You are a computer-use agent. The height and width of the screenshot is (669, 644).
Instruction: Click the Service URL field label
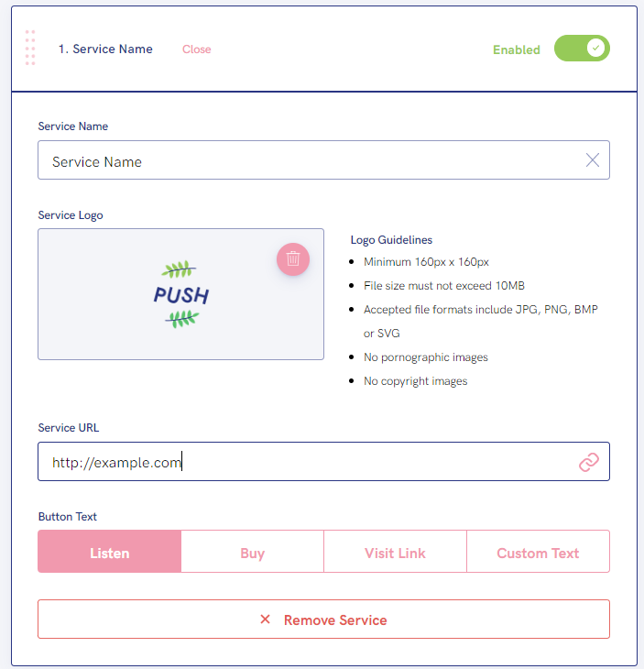pos(68,427)
